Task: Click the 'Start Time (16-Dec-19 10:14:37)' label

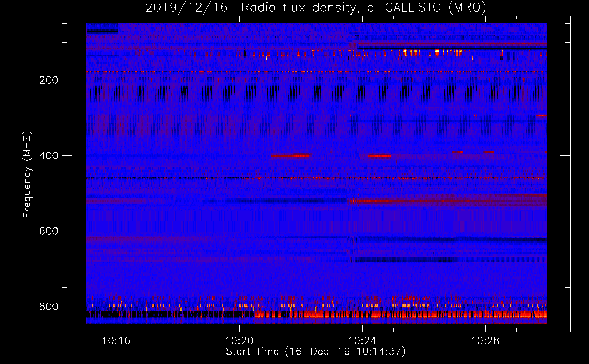Action: pyautogui.click(x=316, y=352)
